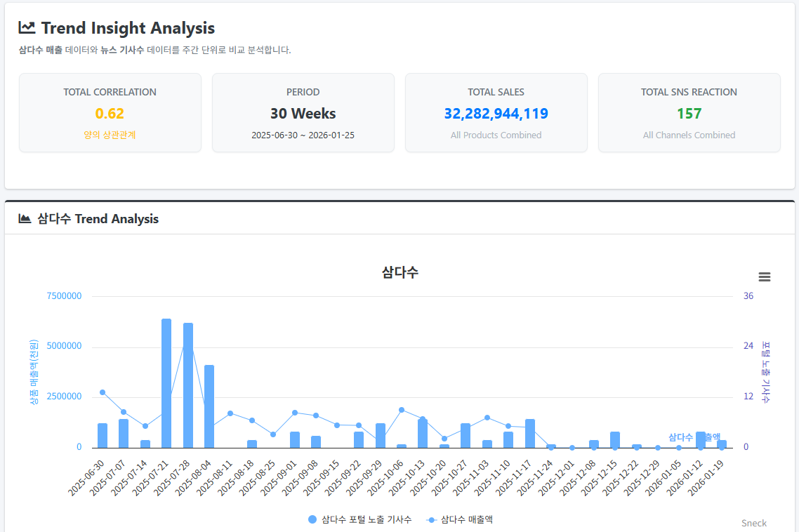Click the line marker icon for 삼다수 매출액 legend
799x532 pixels.
pyautogui.click(x=432, y=519)
